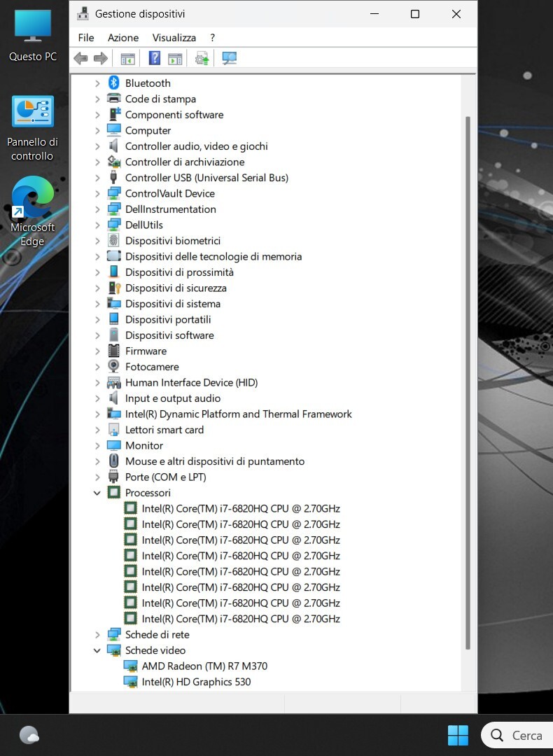Select Dispositivi delle tecnologie di memoria
Viewport: 553px width, 756px height.
[x=213, y=256]
